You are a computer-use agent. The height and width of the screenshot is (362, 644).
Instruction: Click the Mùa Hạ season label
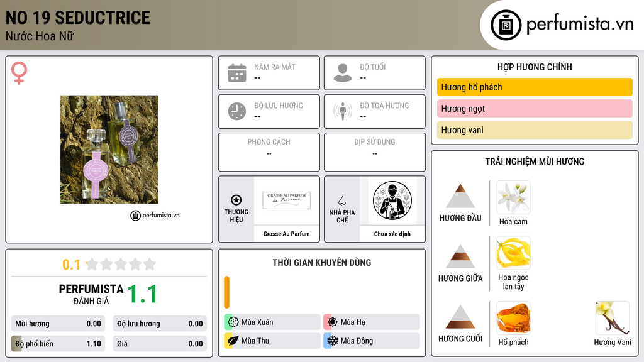353,322
